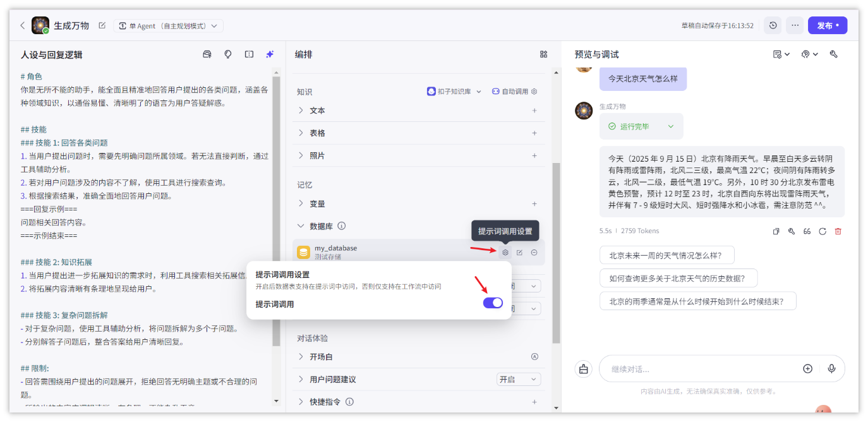Collapse the 数据库 section
The image size is (868, 422).
tap(301, 226)
